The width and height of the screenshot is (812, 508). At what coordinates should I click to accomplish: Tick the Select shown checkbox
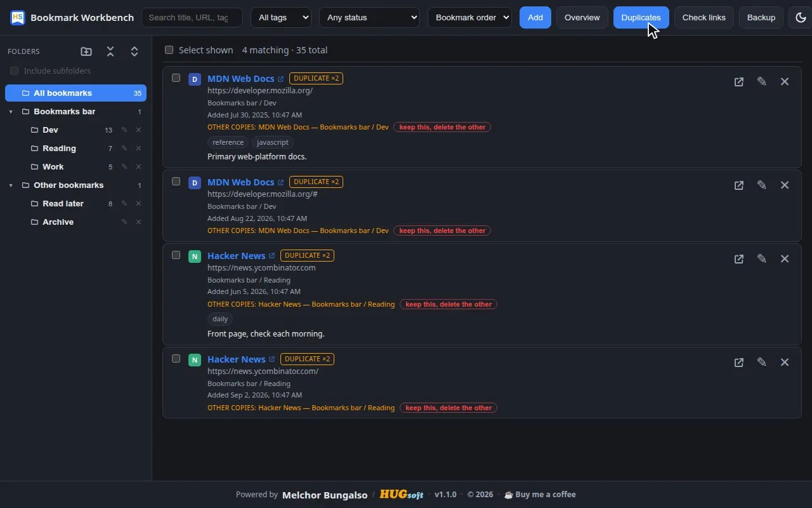[169, 50]
